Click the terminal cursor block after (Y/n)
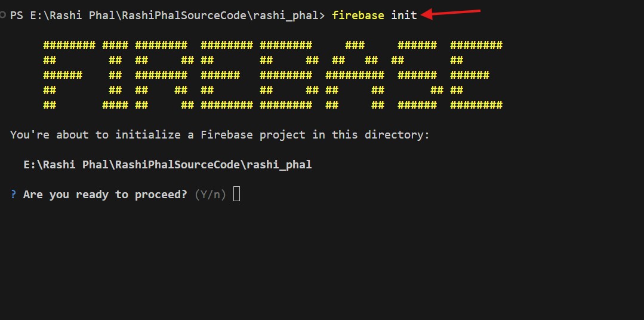Screen dimensions: 644x320 click(236, 194)
